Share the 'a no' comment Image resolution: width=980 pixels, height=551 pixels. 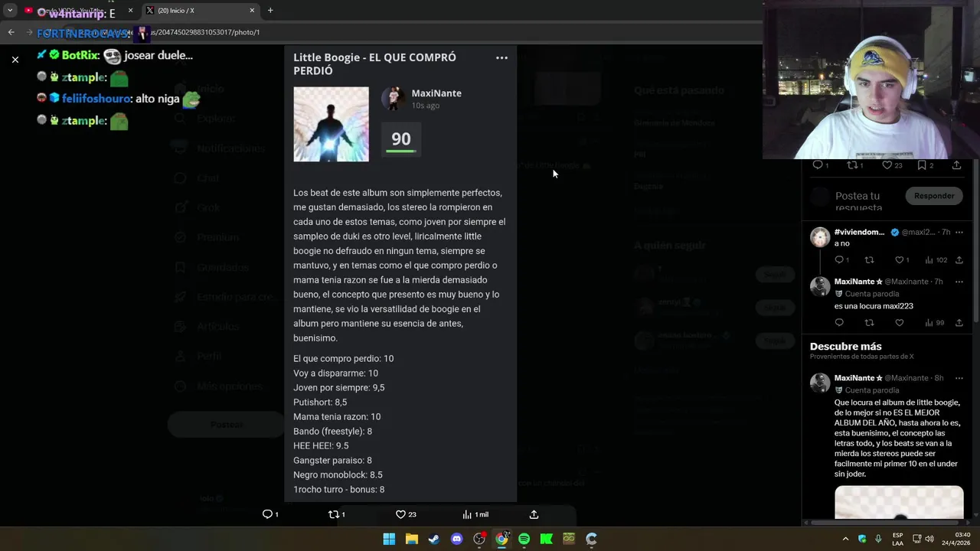[x=959, y=260]
